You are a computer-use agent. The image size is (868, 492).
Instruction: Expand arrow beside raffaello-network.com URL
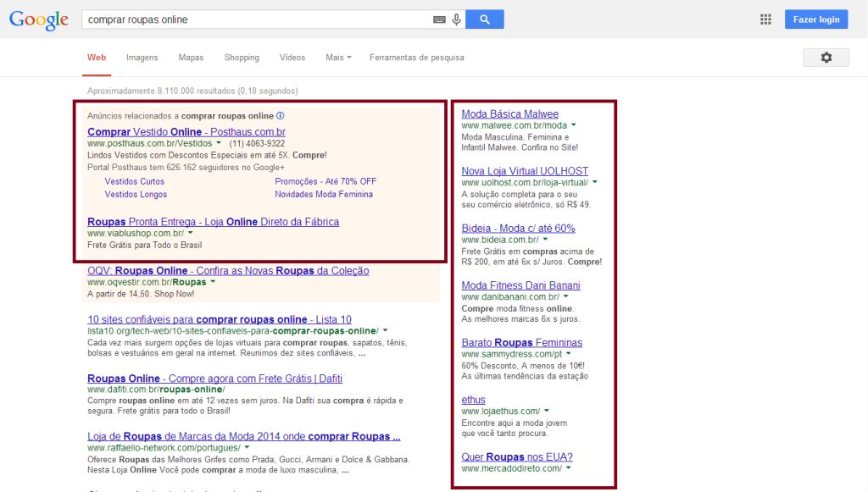tap(247, 447)
